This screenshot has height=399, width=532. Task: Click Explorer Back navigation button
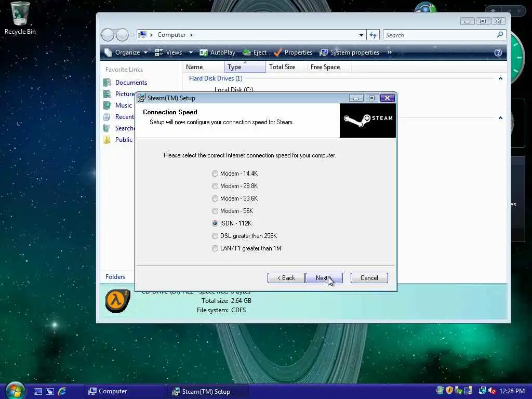point(108,35)
